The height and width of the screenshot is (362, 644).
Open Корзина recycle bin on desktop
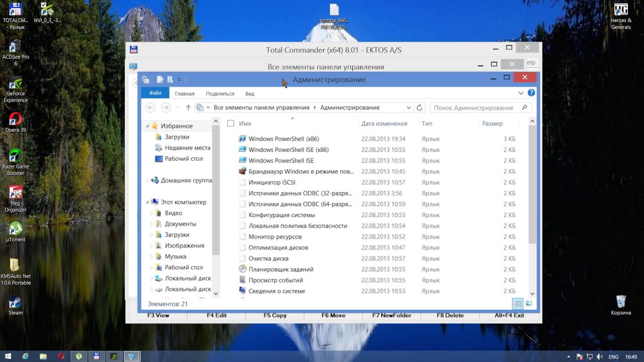point(621,305)
